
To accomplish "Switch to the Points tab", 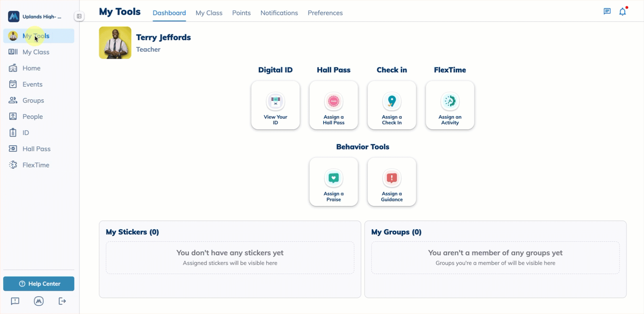I will click(241, 13).
